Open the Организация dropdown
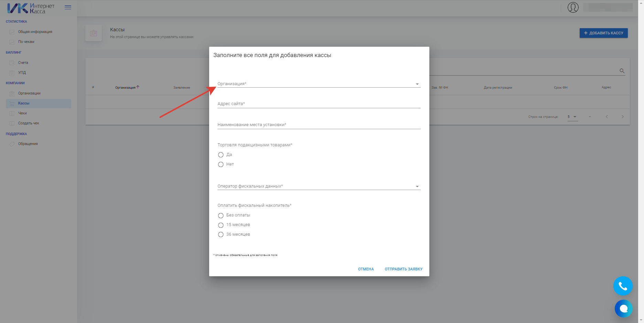This screenshot has width=644, height=323. point(319,84)
